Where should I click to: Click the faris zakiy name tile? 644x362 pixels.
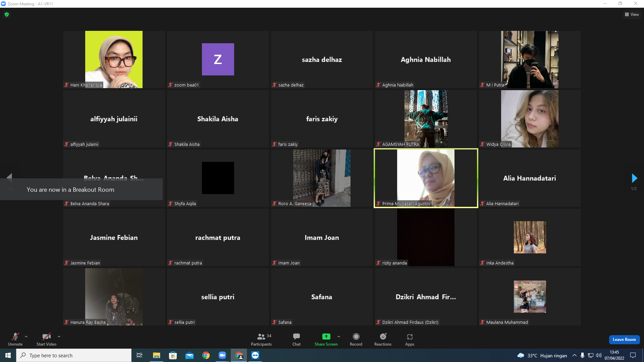[322, 119]
